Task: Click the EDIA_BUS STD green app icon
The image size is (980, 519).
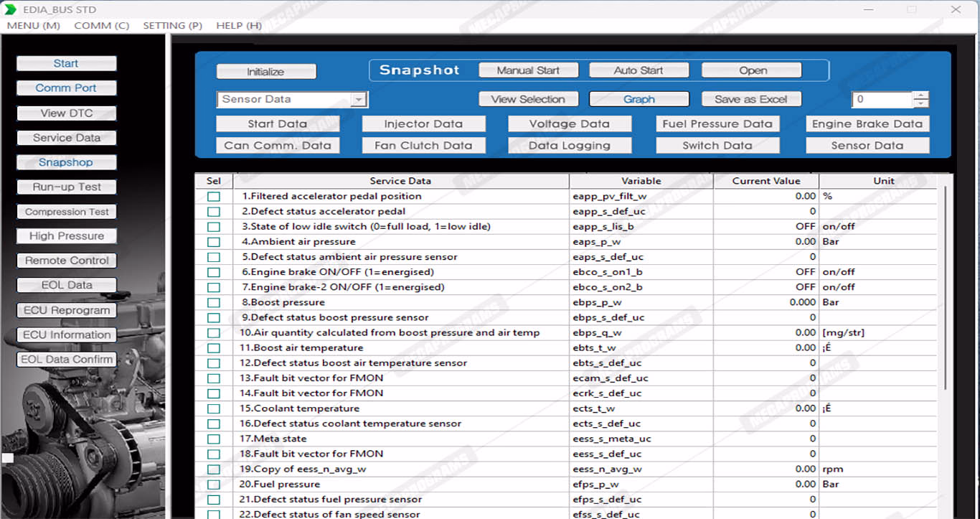Action: (10, 9)
